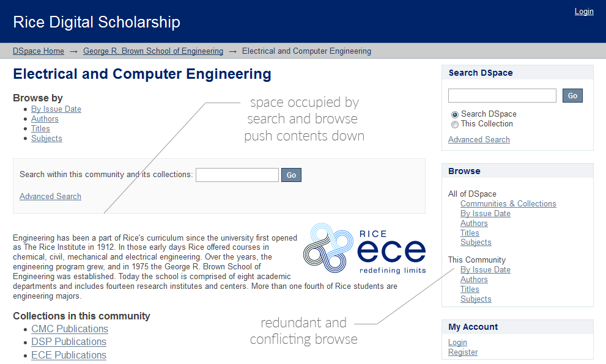Open Authors under This Community
Image resolution: width=606 pixels, height=364 pixels.
474,279
